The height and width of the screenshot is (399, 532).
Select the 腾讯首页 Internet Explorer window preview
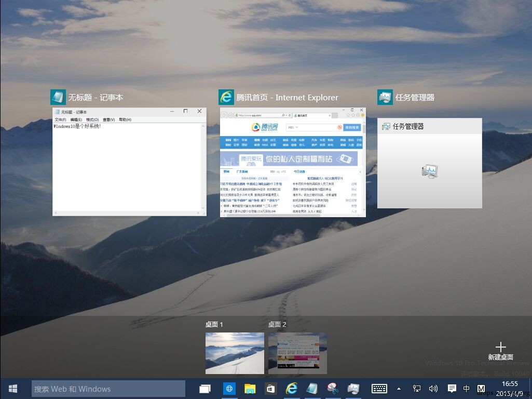pyautogui.click(x=293, y=162)
